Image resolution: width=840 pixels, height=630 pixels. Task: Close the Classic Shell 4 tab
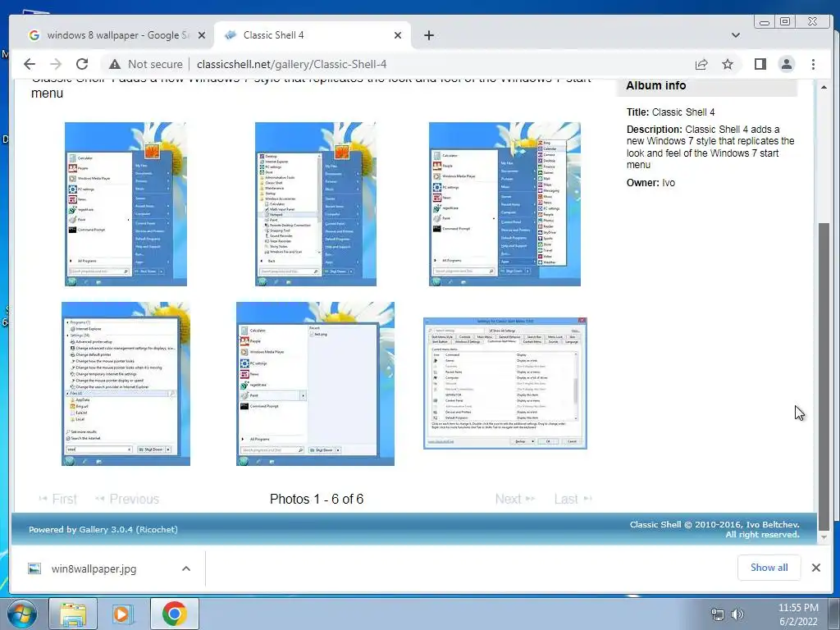pyautogui.click(x=398, y=35)
